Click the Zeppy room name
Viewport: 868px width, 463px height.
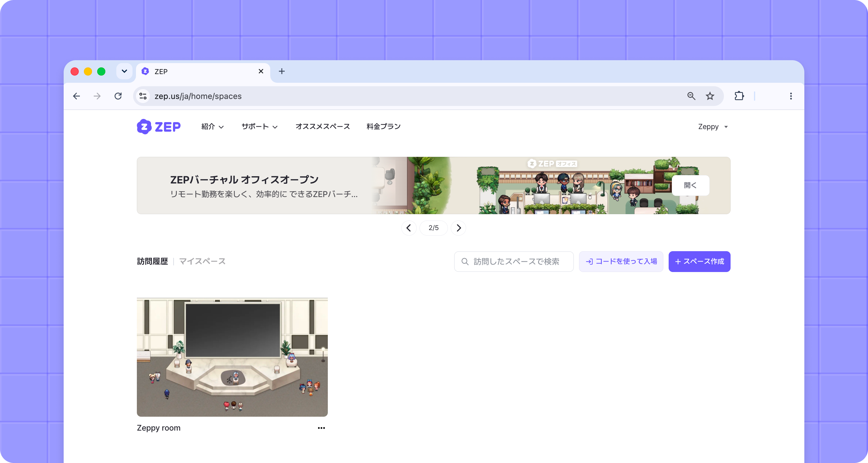[x=159, y=428]
